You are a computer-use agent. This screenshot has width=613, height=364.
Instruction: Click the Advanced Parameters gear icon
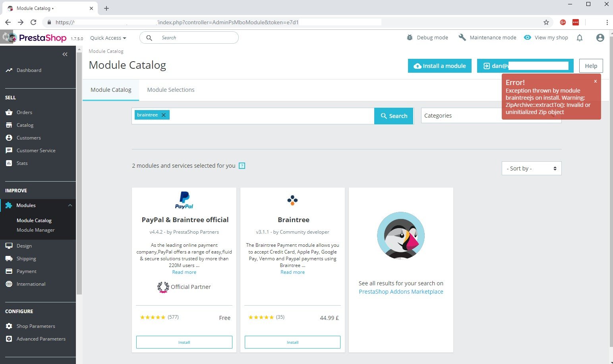[x=9, y=339]
